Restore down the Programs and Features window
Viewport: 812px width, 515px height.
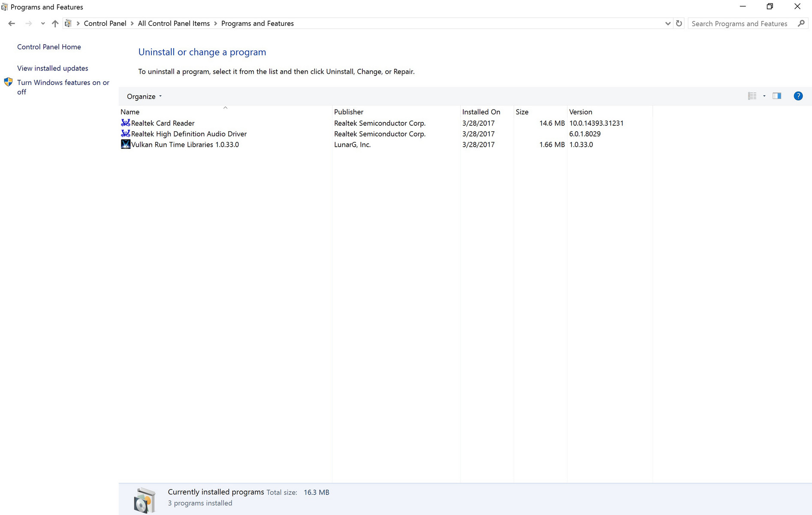pos(770,6)
